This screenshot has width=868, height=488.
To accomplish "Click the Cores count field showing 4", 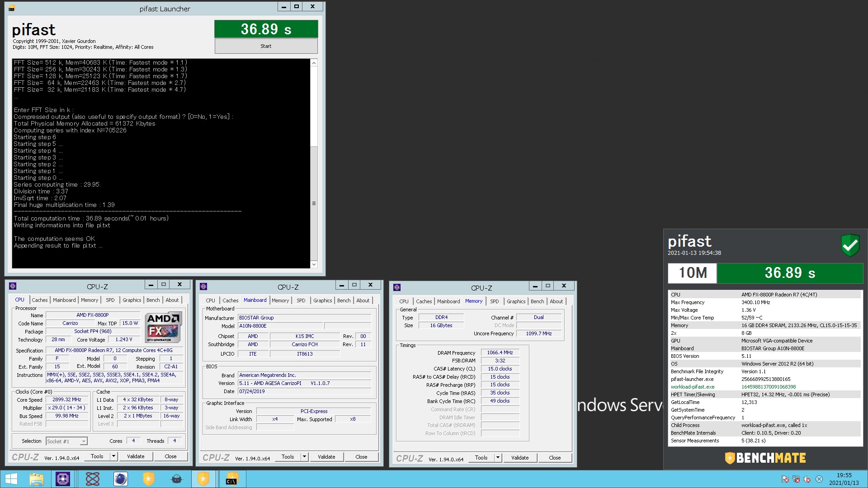I will [x=133, y=441].
